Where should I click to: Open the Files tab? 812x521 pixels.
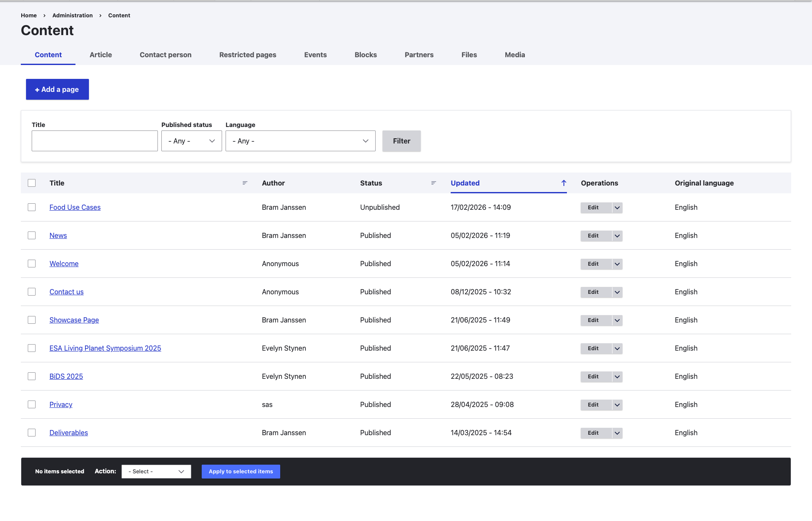point(469,55)
